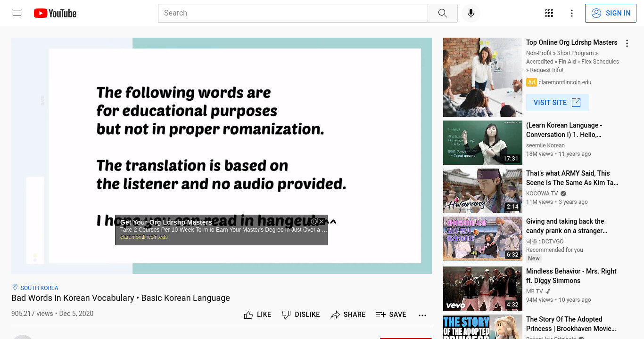644x339 pixels.
Task: Click 덕출 : DCTVGO channel name
Action: click(545, 242)
